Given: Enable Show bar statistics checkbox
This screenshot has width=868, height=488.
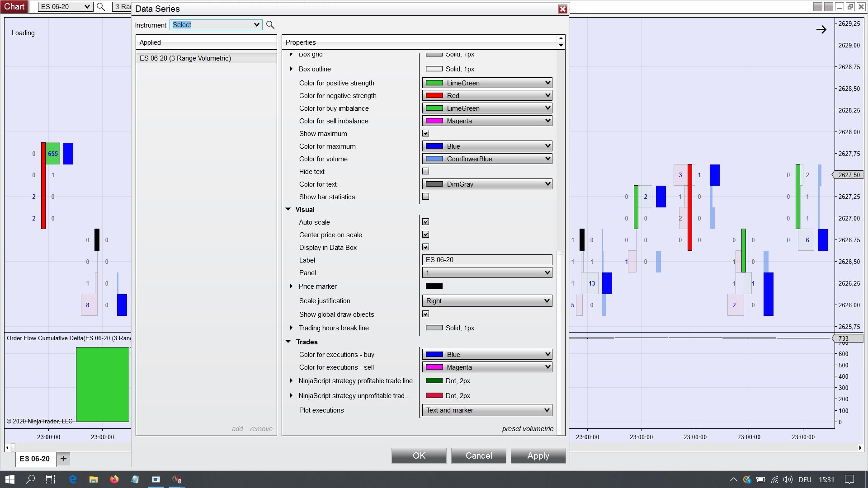Looking at the screenshot, I should 425,197.
